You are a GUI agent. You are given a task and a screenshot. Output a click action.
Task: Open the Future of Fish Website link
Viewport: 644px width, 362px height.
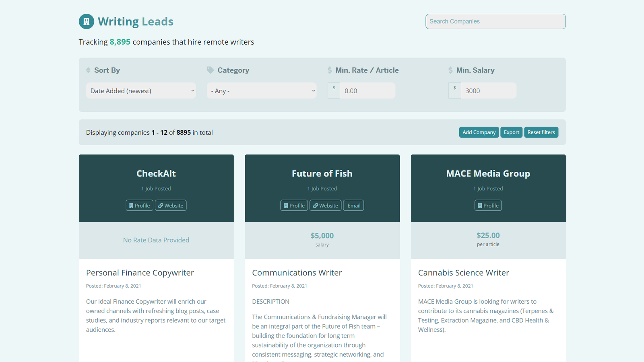(326, 206)
